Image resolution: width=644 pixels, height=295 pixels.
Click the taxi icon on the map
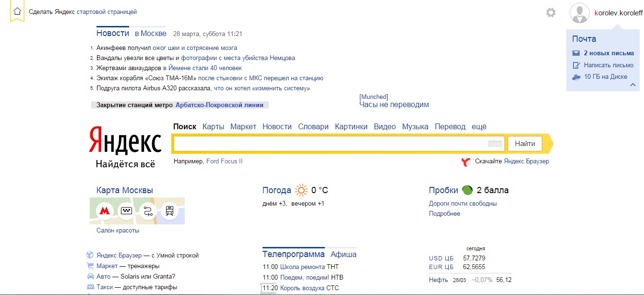coord(126,211)
